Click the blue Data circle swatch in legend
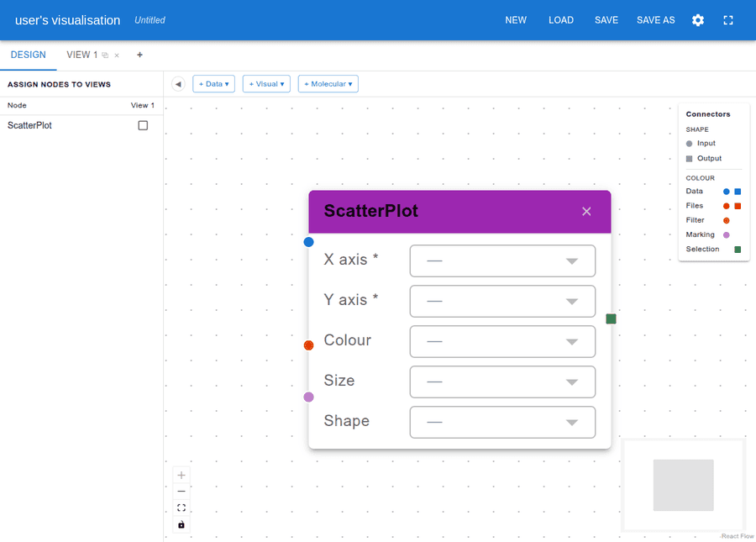 click(x=726, y=192)
